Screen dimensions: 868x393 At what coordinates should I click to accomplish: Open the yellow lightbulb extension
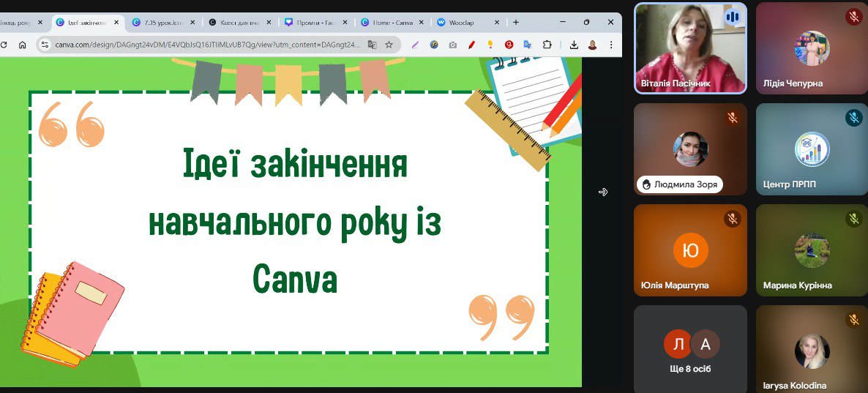[x=490, y=45]
